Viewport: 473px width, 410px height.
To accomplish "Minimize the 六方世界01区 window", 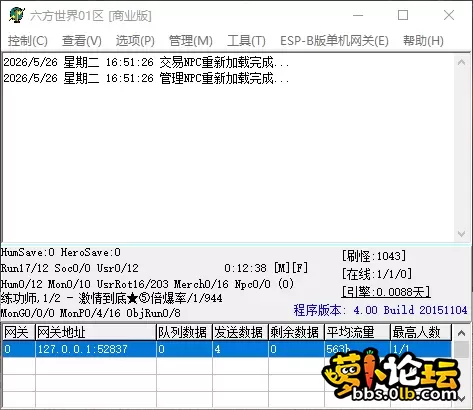I will coord(358,15).
